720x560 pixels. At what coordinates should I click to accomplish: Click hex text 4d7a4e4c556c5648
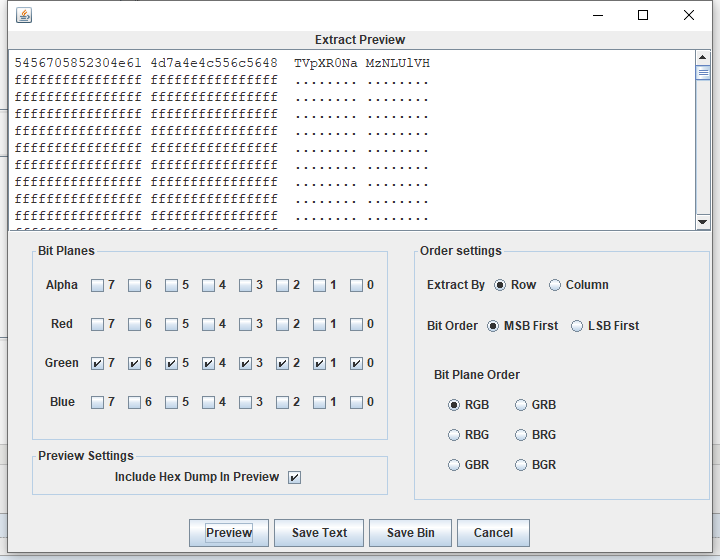pyautogui.click(x=214, y=63)
